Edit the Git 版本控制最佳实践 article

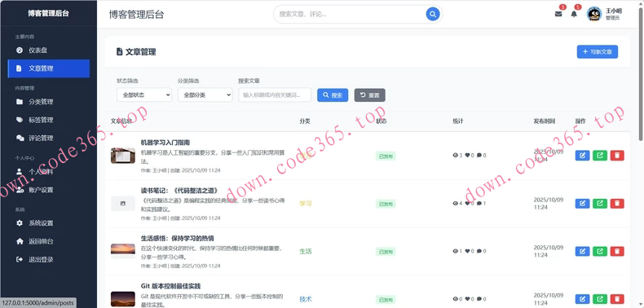point(582,299)
